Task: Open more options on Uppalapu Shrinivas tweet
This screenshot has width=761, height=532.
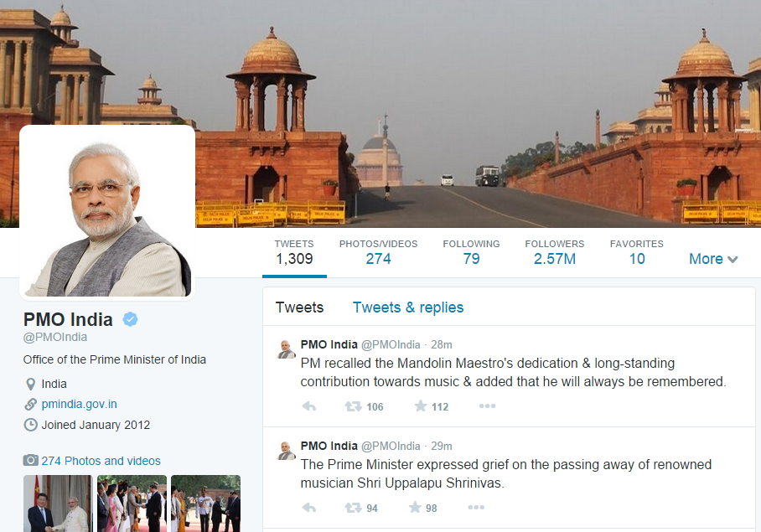Action: point(476,507)
